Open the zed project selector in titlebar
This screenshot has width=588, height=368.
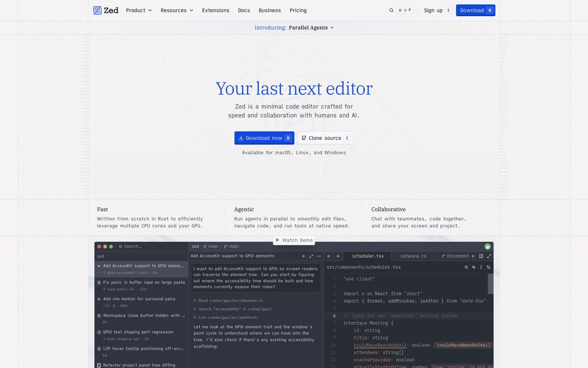point(196,247)
